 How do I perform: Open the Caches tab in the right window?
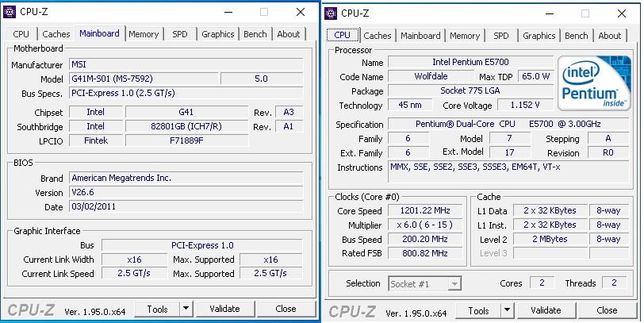coord(378,36)
